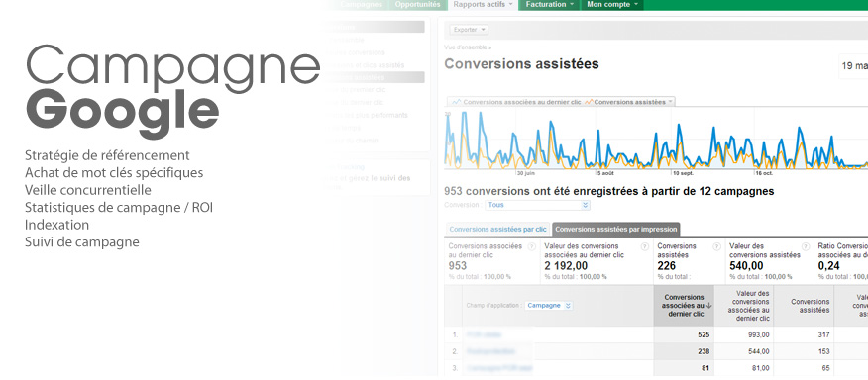Open help icon beside Valeur des conversions associées summary
The image size is (868, 380).
(644, 246)
